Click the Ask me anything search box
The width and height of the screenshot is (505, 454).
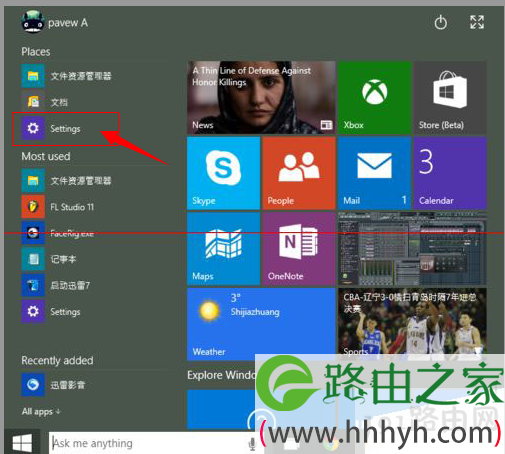tap(153, 443)
